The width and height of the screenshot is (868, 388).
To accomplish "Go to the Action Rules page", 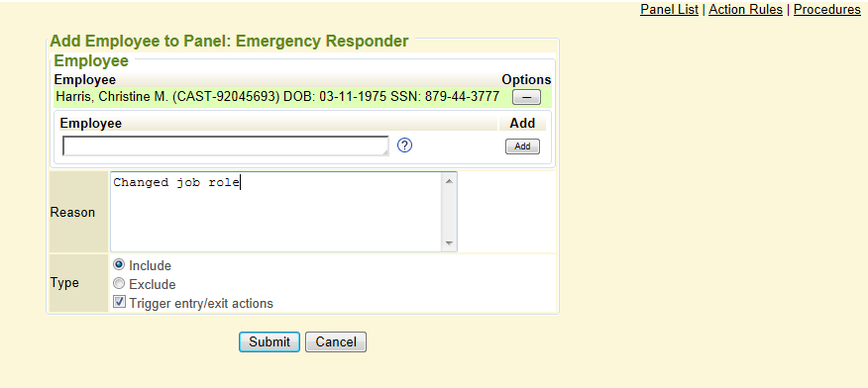I will [746, 9].
